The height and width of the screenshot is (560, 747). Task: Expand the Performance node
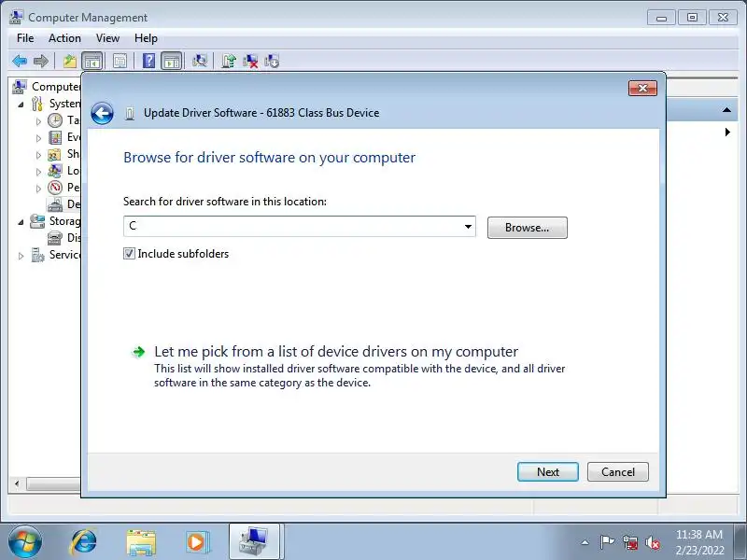(x=38, y=189)
